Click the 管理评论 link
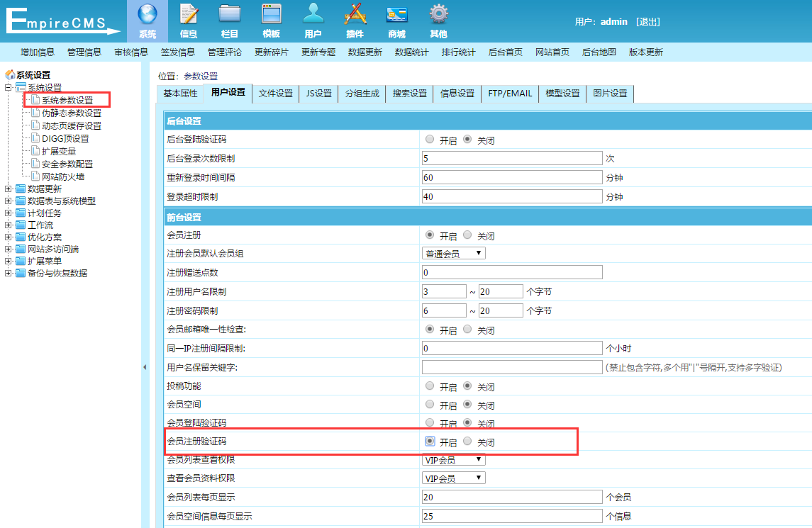Screen dimensions: 812x528 pos(225,52)
